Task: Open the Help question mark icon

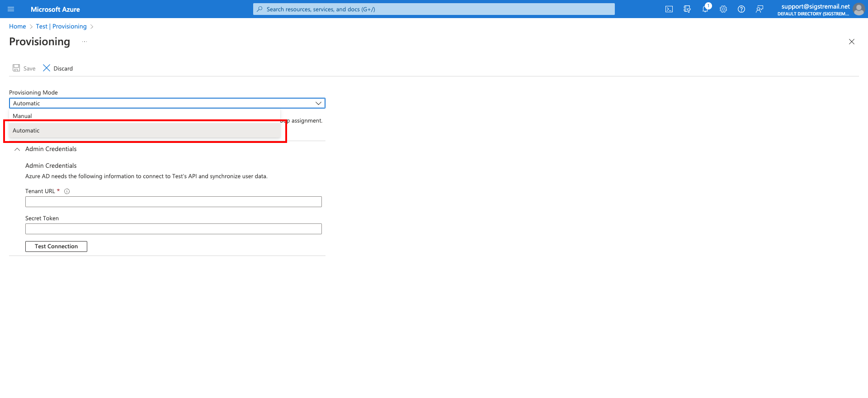Action: [741, 9]
